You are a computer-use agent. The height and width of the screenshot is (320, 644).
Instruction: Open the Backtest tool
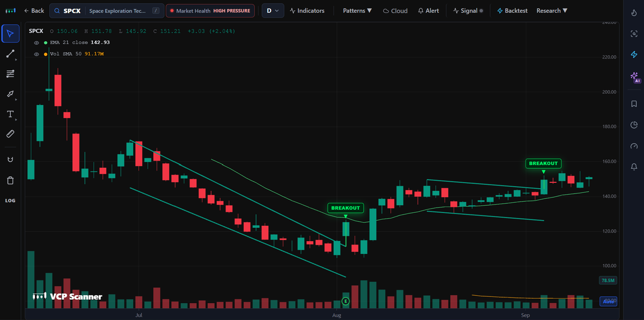(513, 11)
